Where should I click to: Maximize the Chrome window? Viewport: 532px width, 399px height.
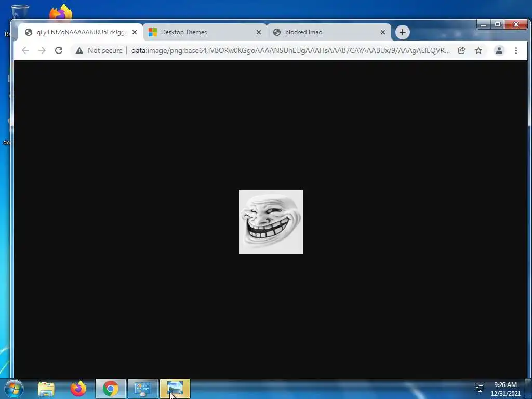point(497,24)
